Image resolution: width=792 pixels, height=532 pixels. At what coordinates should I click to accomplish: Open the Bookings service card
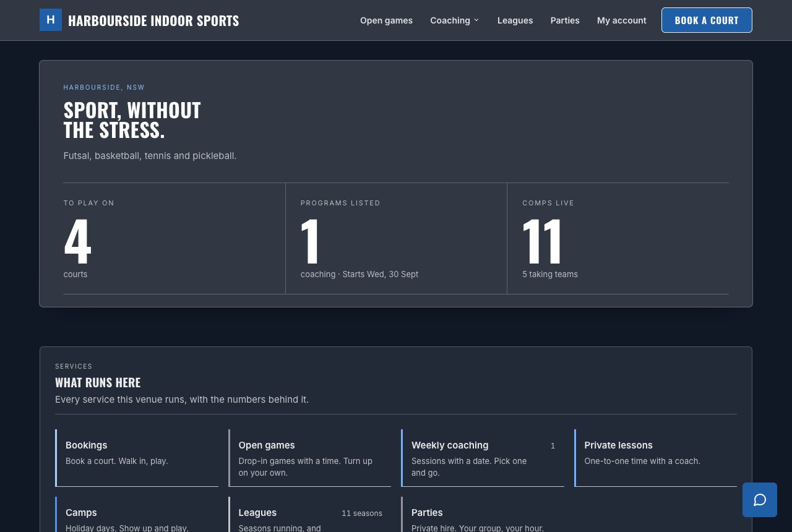(x=137, y=458)
